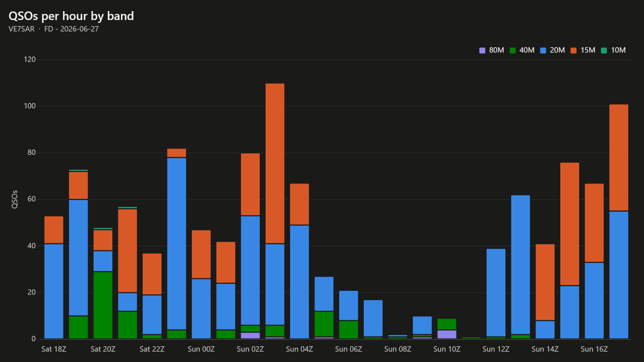Select the 20M segment of Sun 13Z bar

(x=521, y=265)
